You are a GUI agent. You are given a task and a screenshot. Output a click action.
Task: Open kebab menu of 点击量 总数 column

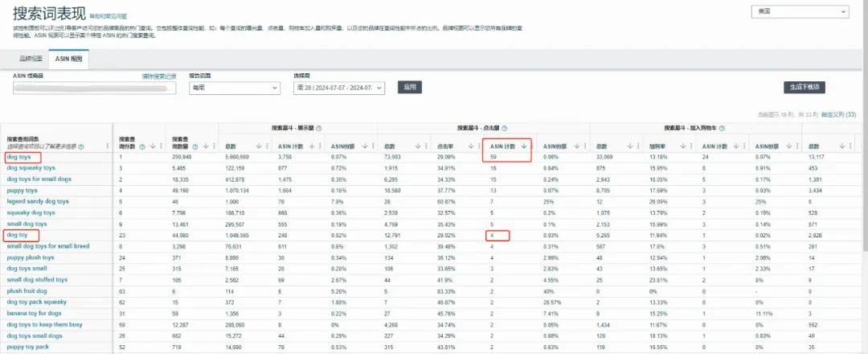click(426, 146)
